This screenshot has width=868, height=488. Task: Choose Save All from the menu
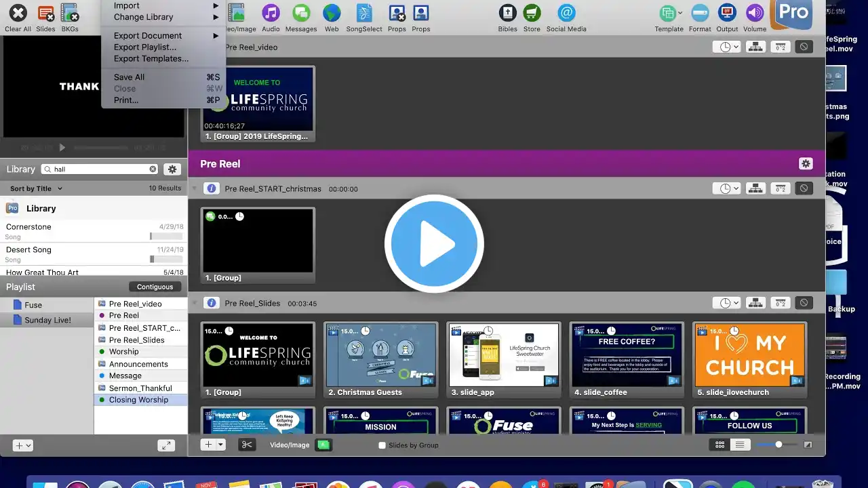[x=163, y=77]
